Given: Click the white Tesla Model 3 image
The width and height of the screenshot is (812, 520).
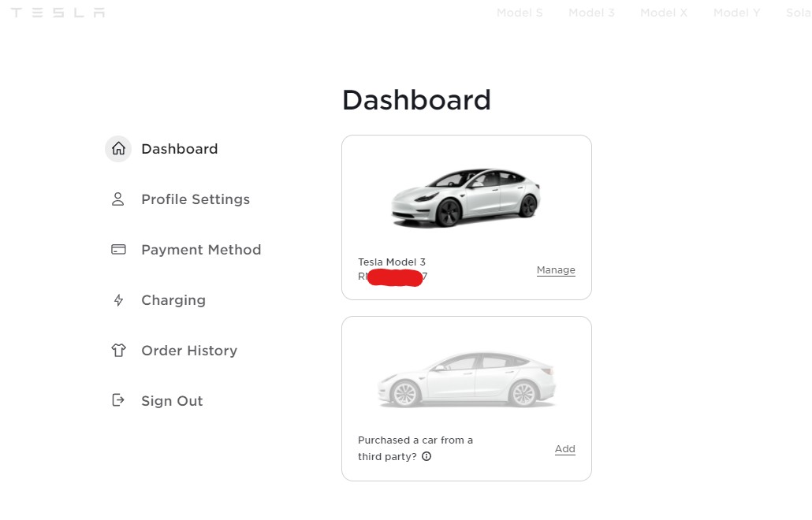Looking at the screenshot, I should 466,197.
